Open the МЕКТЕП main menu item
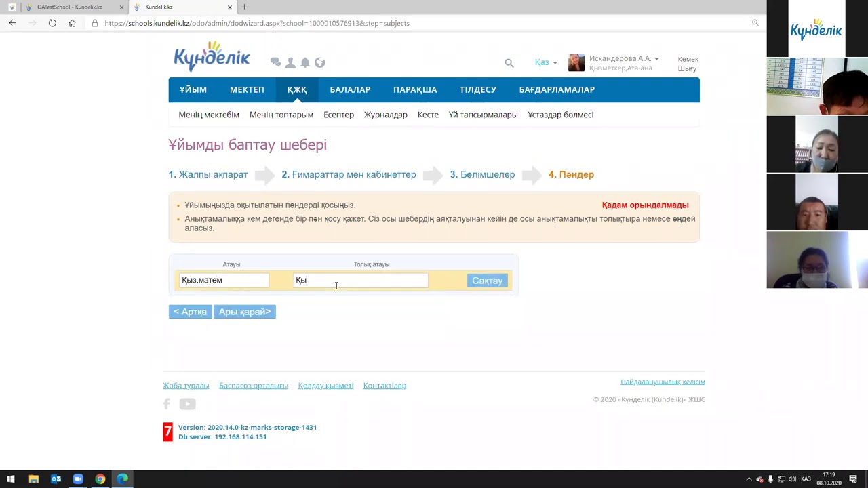Viewport: 868px width, 488px height. pos(247,89)
